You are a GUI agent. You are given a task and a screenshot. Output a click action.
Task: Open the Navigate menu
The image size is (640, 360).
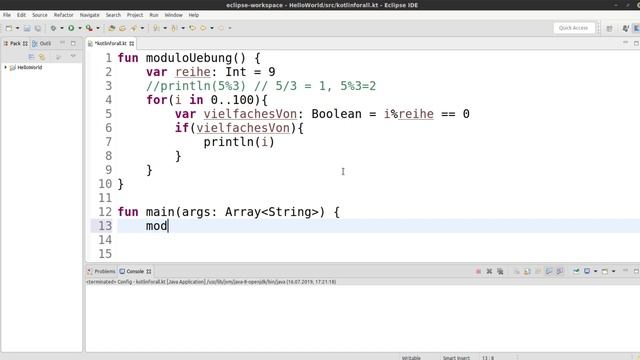coord(89,15)
